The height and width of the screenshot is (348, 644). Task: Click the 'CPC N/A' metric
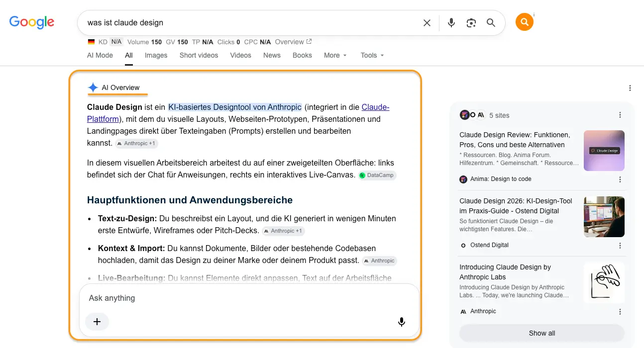tap(258, 42)
